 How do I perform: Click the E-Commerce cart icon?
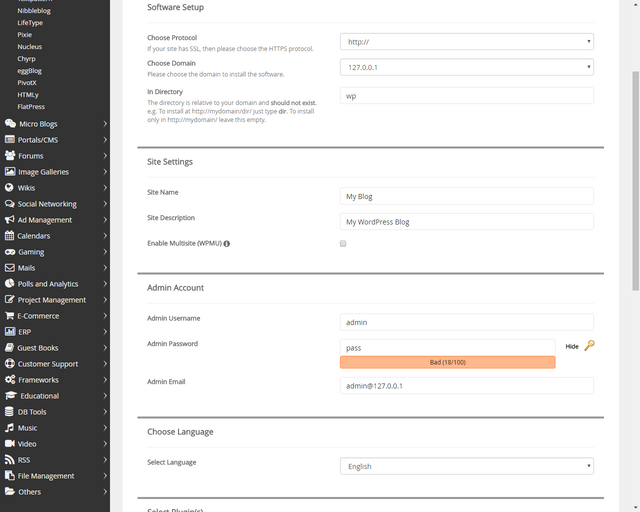9,316
